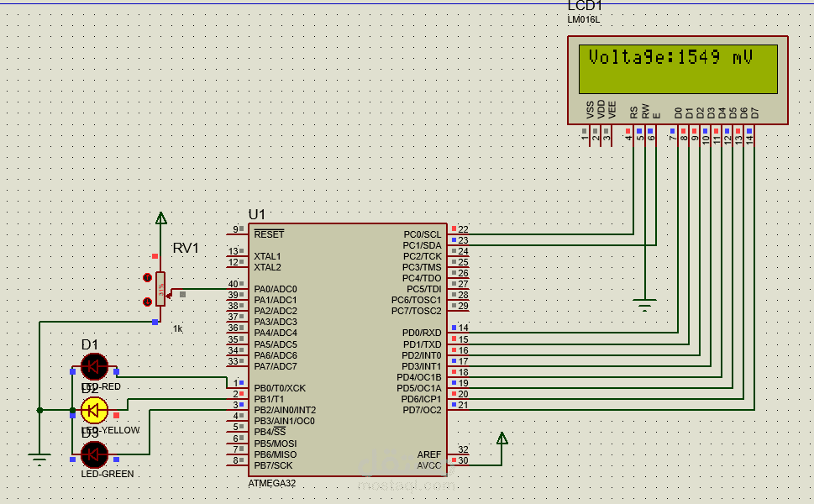Click the ATMEGA32 part name below the chip

(272, 483)
